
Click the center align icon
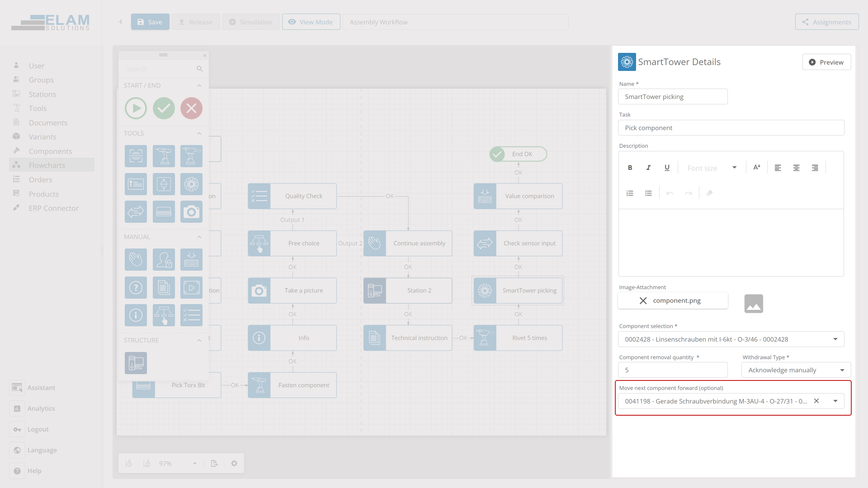pyautogui.click(x=796, y=168)
